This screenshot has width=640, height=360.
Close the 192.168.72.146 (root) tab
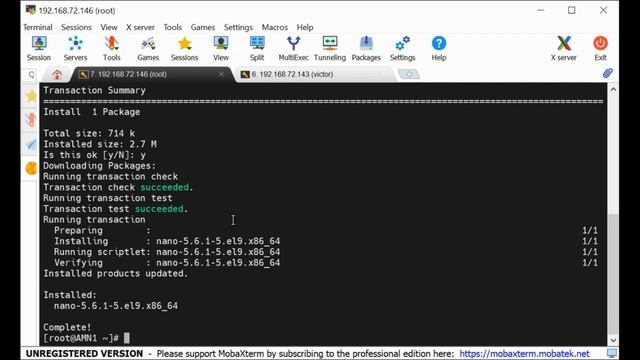click(x=221, y=74)
